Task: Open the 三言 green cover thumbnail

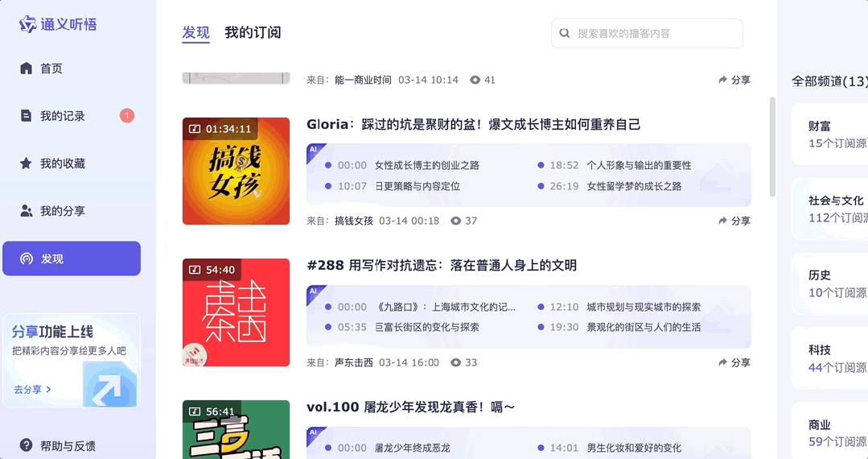Action: (x=237, y=430)
